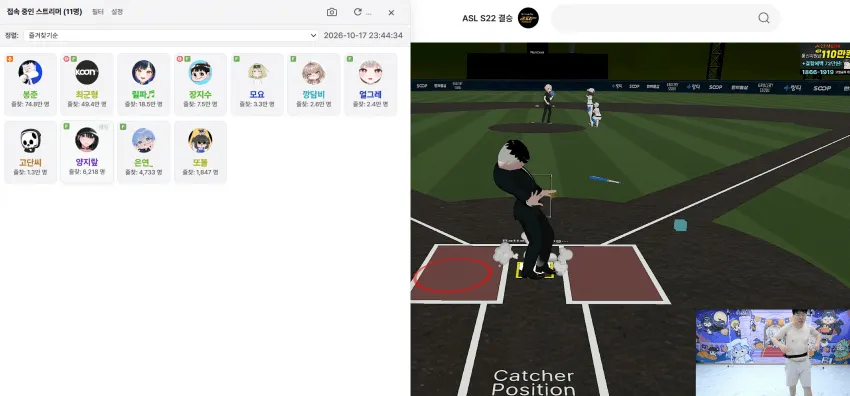This screenshot has width=850, height=396.
Task: Click the red badge on 장지수's card
Action: (x=179, y=59)
